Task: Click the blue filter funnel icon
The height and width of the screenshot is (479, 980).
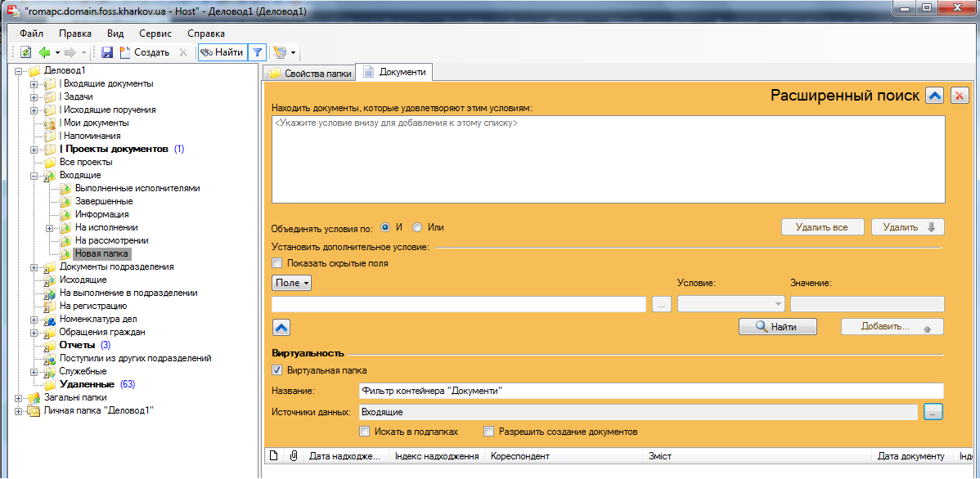Action: click(256, 51)
